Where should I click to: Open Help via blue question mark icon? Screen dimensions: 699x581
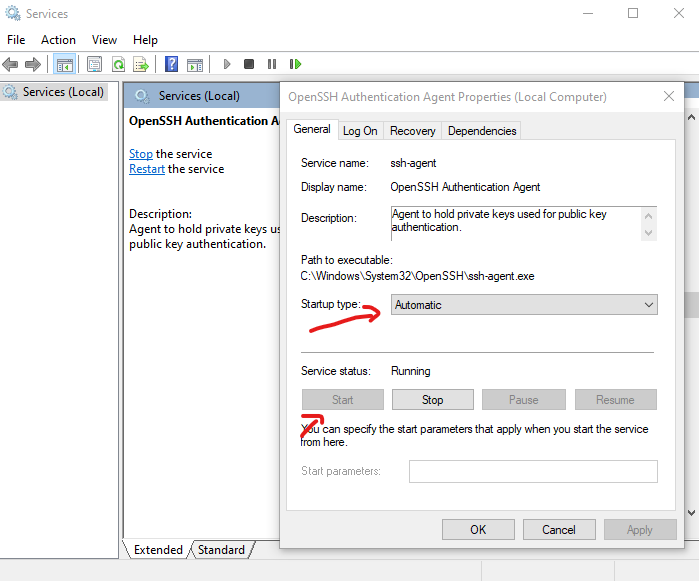pos(171,64)
